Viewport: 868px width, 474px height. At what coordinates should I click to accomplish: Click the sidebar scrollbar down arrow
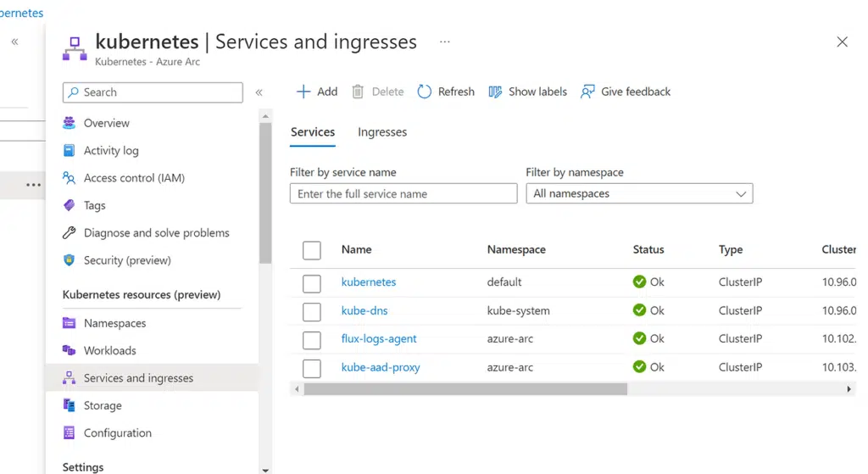coord(265,470)
